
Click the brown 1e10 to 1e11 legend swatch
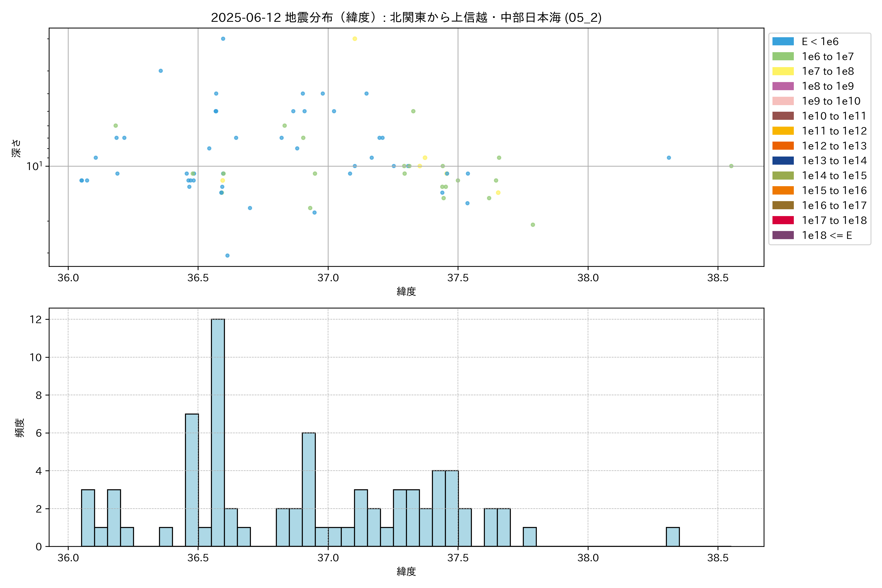tap(783, 116)
